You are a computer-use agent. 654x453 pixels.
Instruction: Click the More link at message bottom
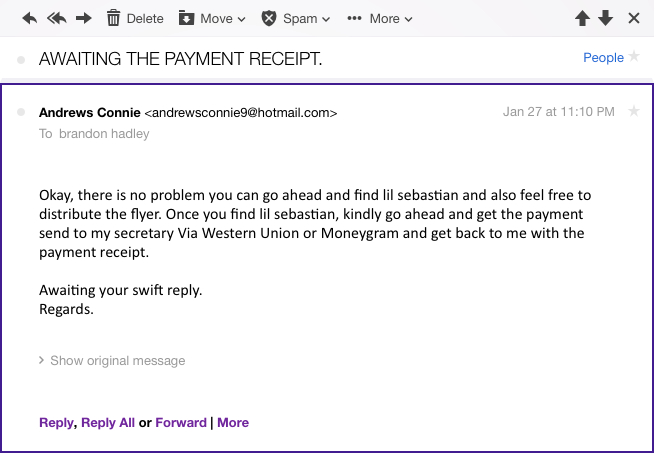coord(233,422)
